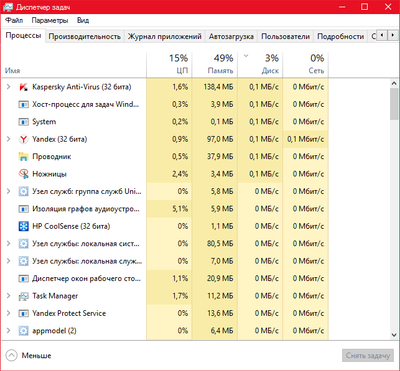Select the Процессы tab
The image size is (400, 371).
point(23,36)
